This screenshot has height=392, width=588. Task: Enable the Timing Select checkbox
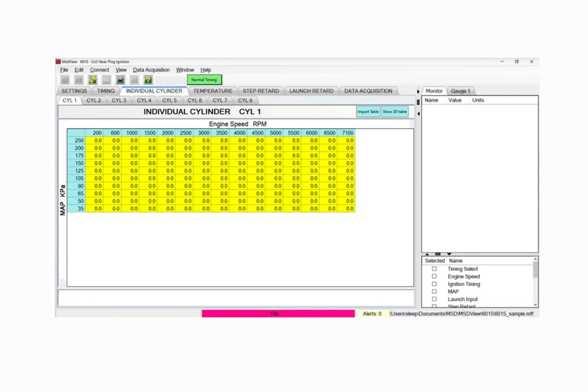point(434,269)
